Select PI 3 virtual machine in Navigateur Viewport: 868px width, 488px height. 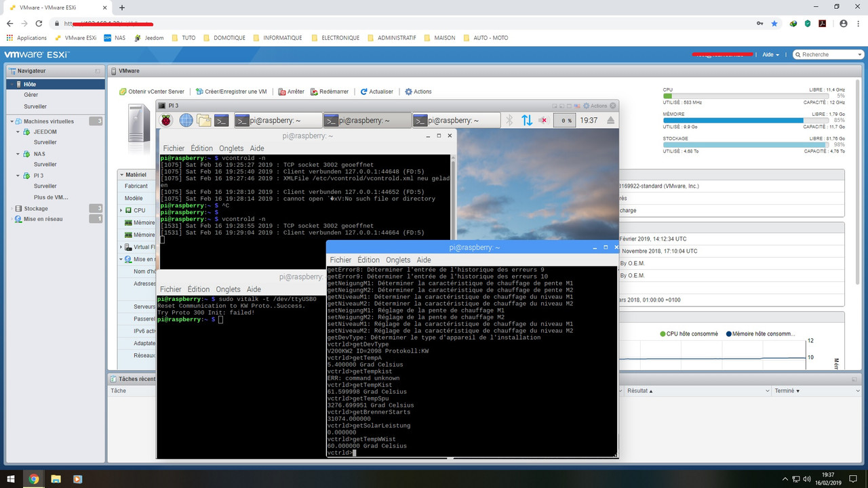[39, 176]
